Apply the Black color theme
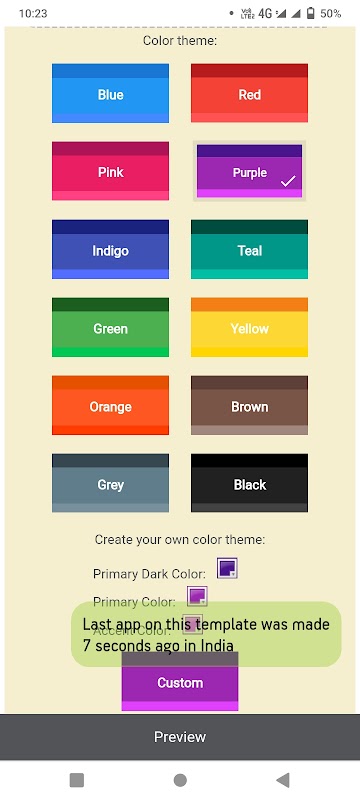The height and width of the screenshot is (800, 360). (x=249, y=483)
